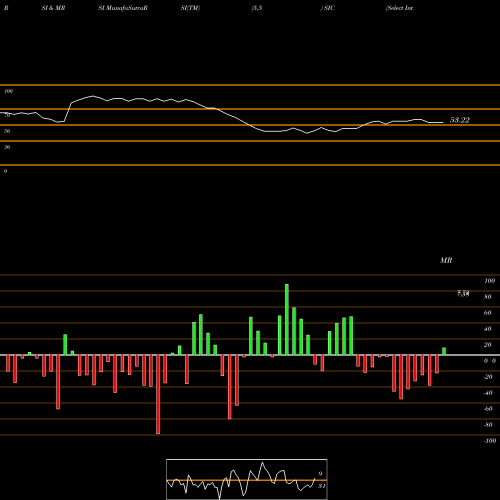Click the 50 label on the RSI axis
The image size is (500, 500).
[7, 131]
